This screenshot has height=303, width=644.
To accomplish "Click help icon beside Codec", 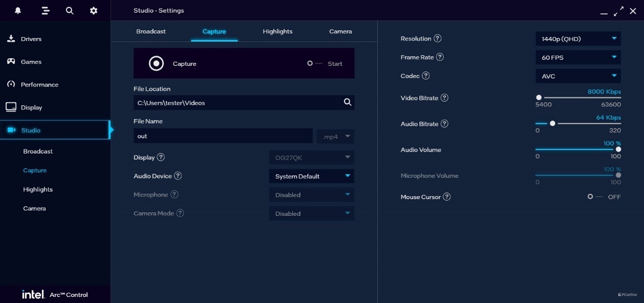I will pyautogui.click(x=426, y=76).
